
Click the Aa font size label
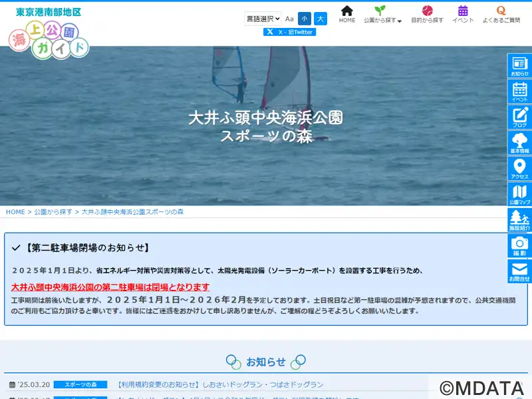coord(289,19)
